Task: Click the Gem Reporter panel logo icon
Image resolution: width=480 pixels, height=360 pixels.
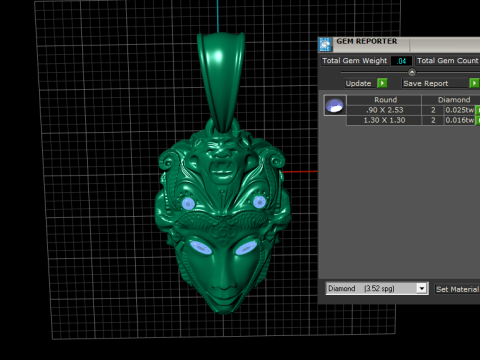Action: (x=325, y=45)
